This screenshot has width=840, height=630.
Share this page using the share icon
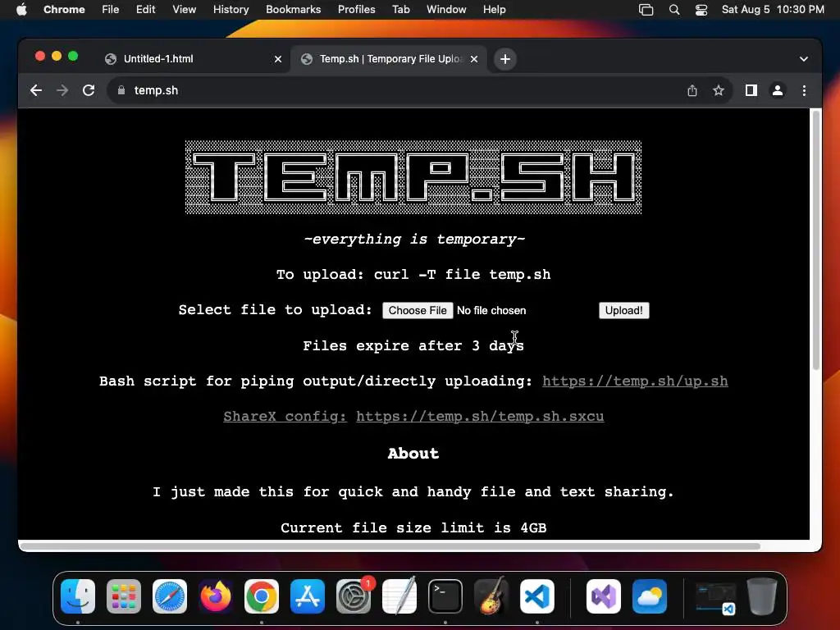pyautogui.click(x=692, y=90)
